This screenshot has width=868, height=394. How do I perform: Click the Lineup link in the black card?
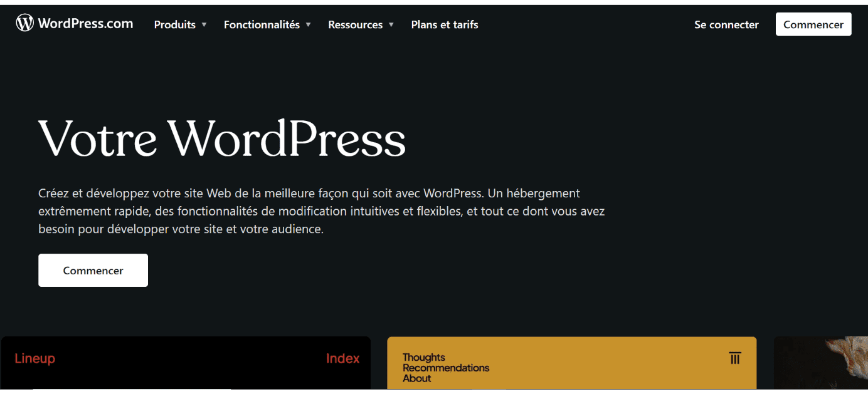pyautogui.click(x=35, y=358)
